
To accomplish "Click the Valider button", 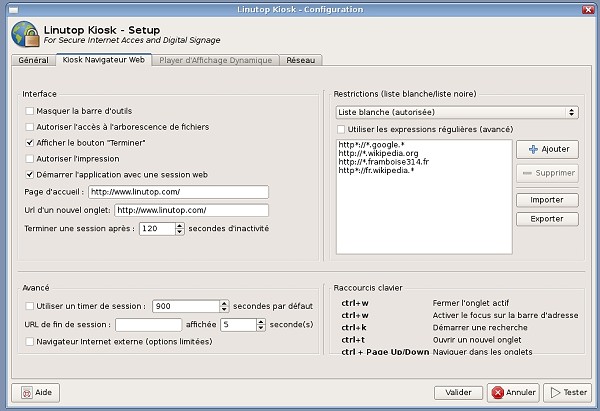I will click(458, 393).
